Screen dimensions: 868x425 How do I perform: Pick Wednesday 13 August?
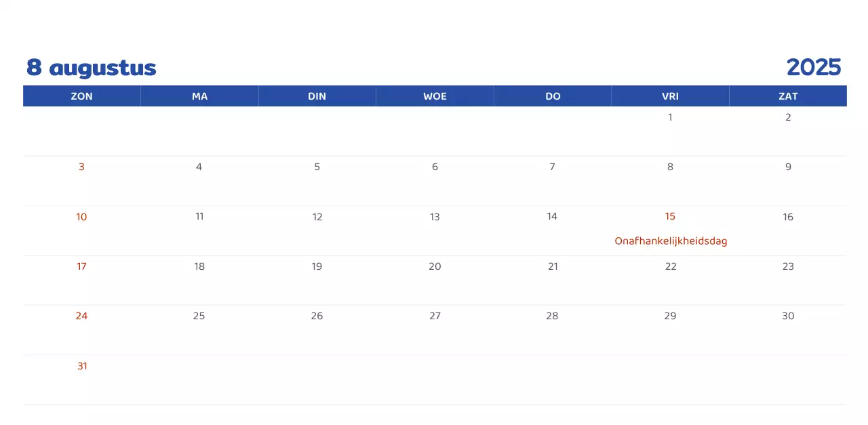pyautogui.click(x=435, y=217)
